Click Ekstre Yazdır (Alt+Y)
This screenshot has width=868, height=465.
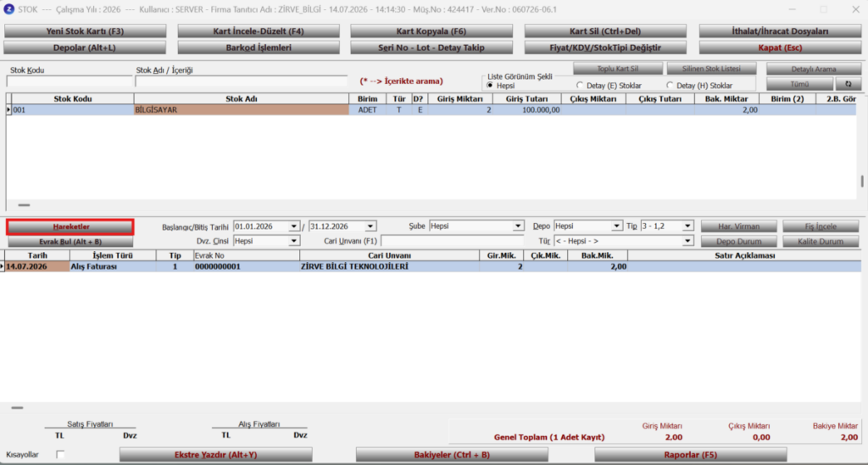coord(216,455)
